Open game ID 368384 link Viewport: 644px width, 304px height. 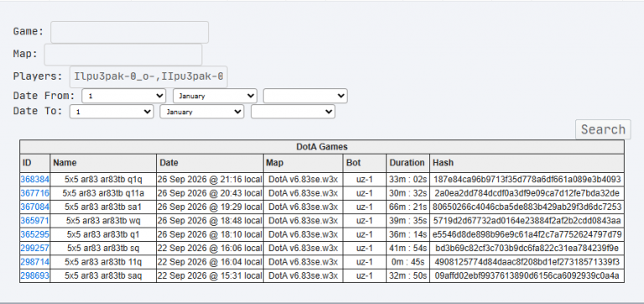click(35, 179)
